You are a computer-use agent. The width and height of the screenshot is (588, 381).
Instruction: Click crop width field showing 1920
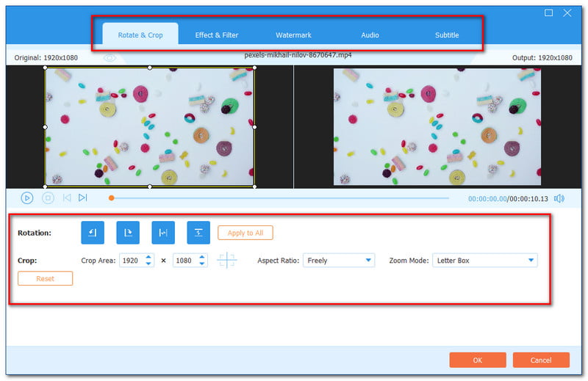(132, 261)
